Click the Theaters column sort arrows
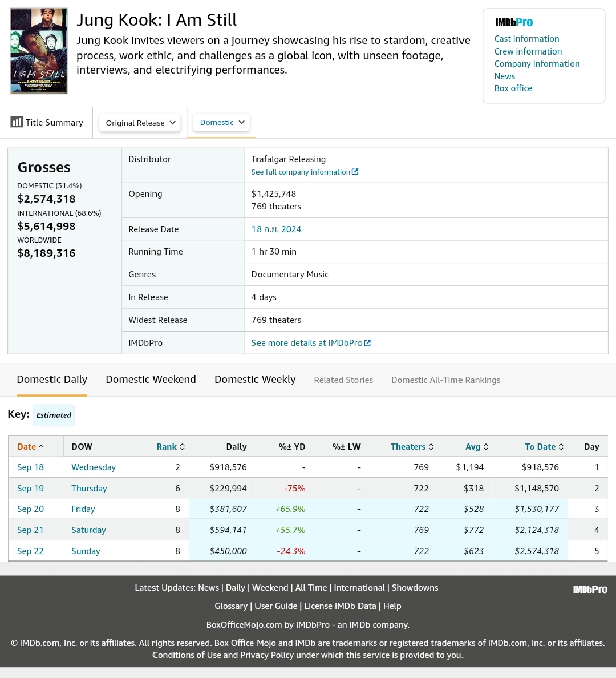This screenshot has width=616, height=678. [x=431, y=447]
